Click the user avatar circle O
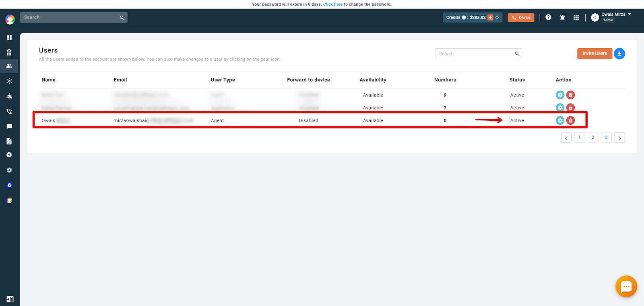Viewport: 644px width, 306px height. 595,17
